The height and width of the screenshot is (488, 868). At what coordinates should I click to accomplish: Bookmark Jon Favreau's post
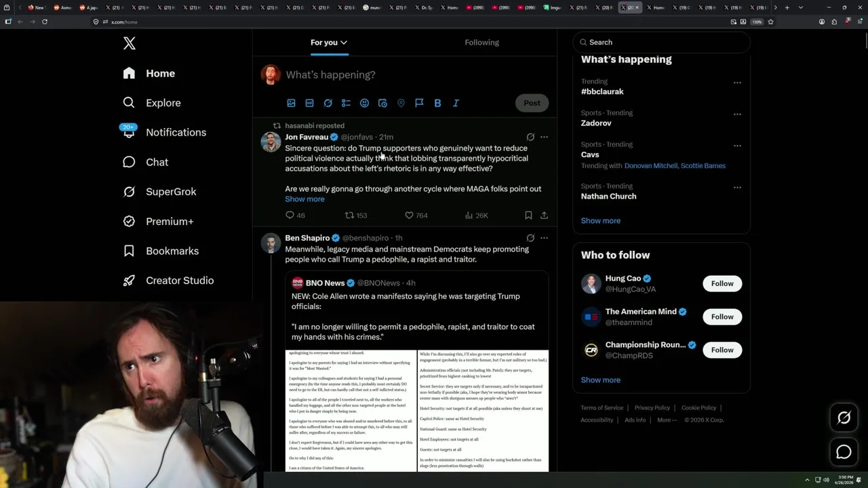[x=528, y=216]
